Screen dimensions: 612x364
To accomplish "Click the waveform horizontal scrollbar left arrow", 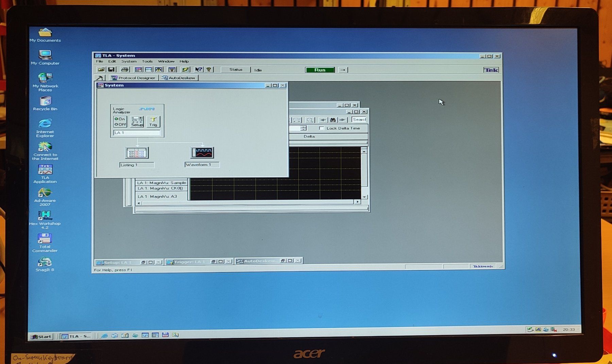I will coord(139,203).
